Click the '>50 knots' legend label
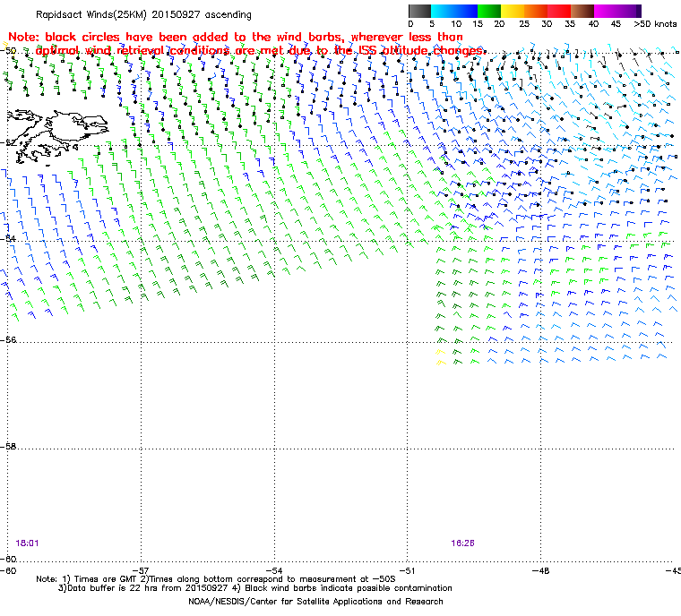The width and height of the screenshot is (681, 616). 655,24
